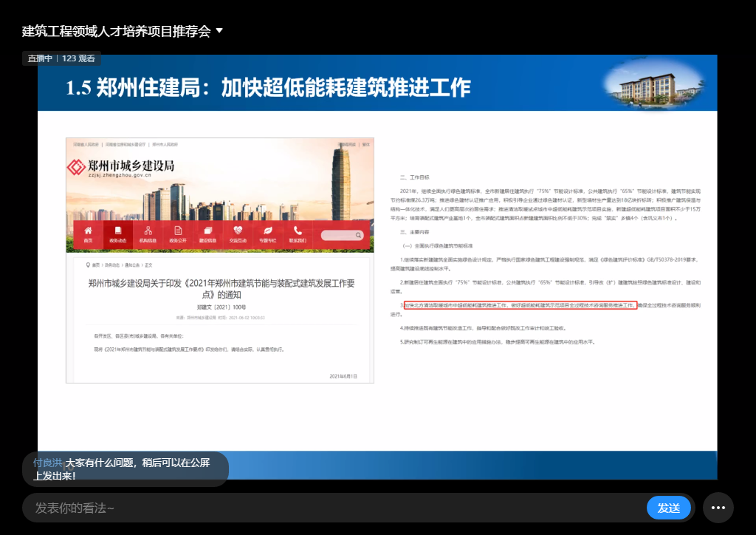Open the three-dots more options button

[x=718, y=508]
